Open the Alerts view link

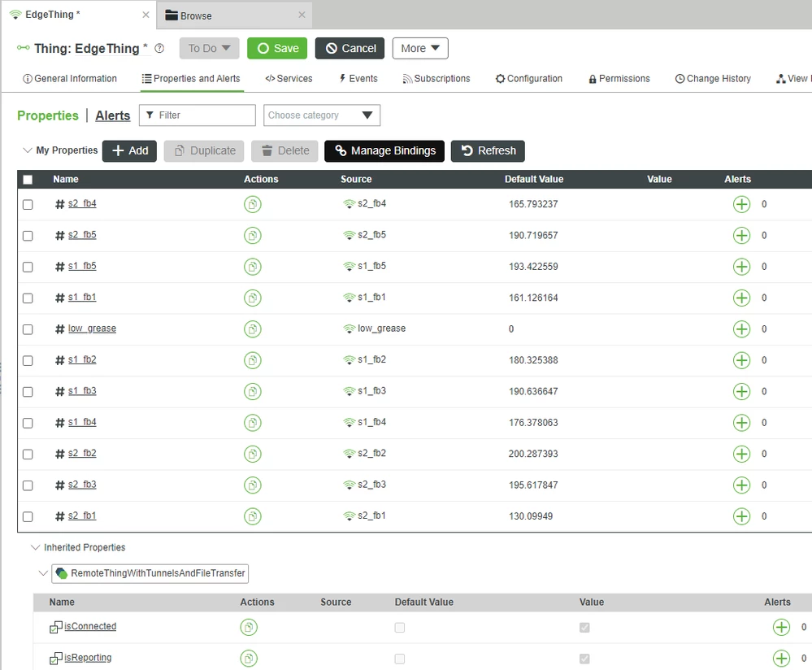tap(113, 115)
